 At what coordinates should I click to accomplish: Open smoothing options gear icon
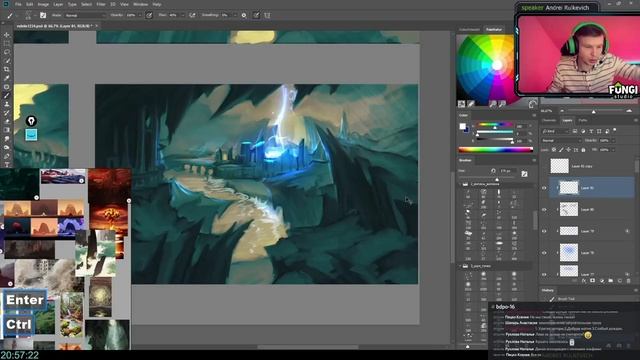pyautogui.click(x=244, y=15)
